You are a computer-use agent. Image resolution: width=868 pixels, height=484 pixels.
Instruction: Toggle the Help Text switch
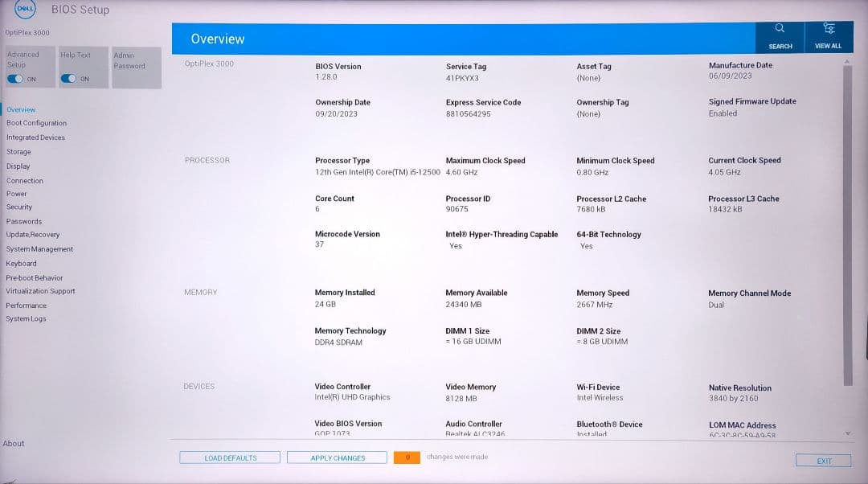(x=69, y=79)
